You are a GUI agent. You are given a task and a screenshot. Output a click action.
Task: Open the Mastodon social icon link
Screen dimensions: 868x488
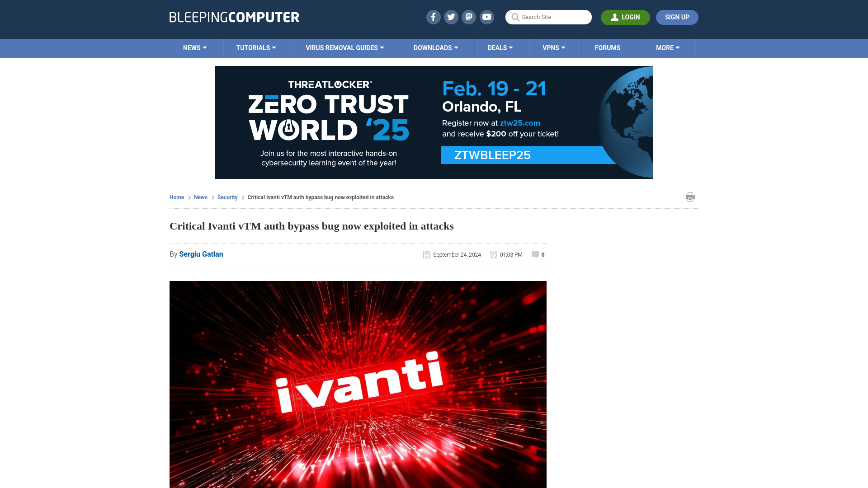tap(469, 17)
